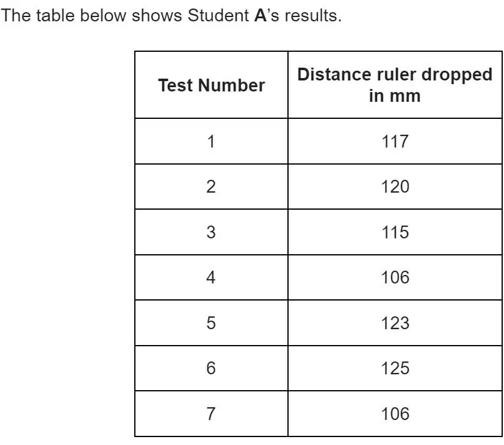
Task: Click test number 5 cell
Action: pyautogui.click(x=212, y=323)
